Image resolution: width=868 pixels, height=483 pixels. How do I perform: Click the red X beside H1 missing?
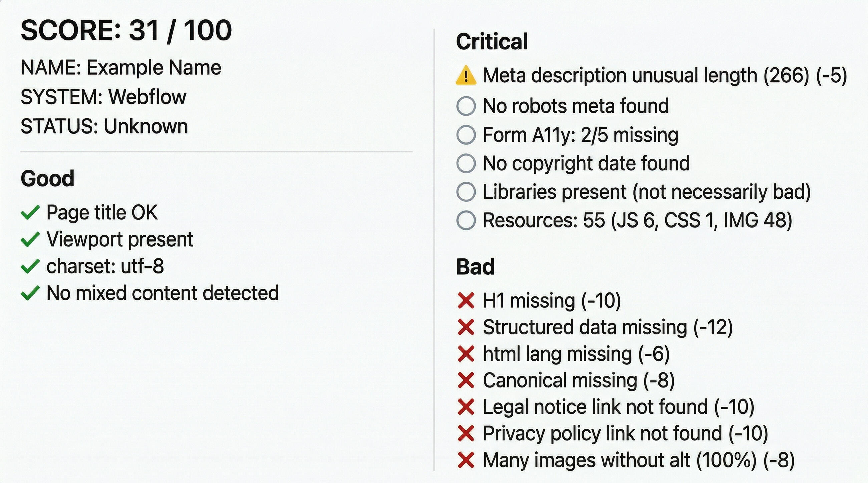(466, 300)
